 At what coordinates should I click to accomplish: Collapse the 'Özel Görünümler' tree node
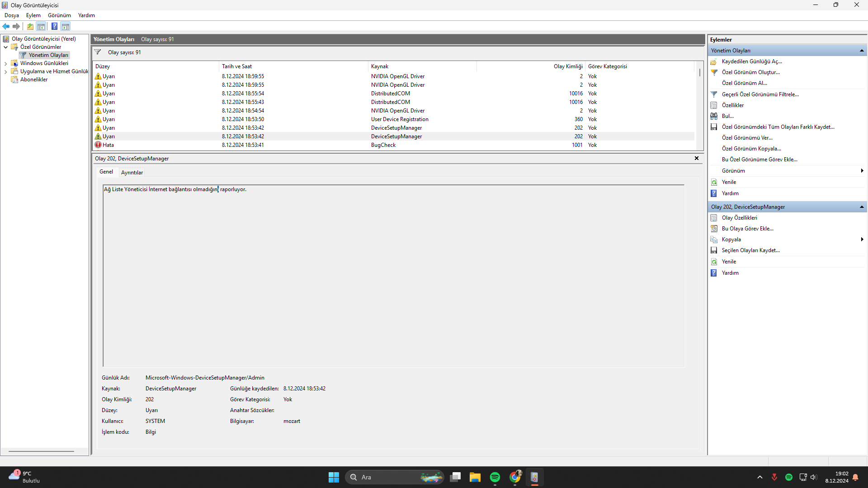click(x=5, y=47)
